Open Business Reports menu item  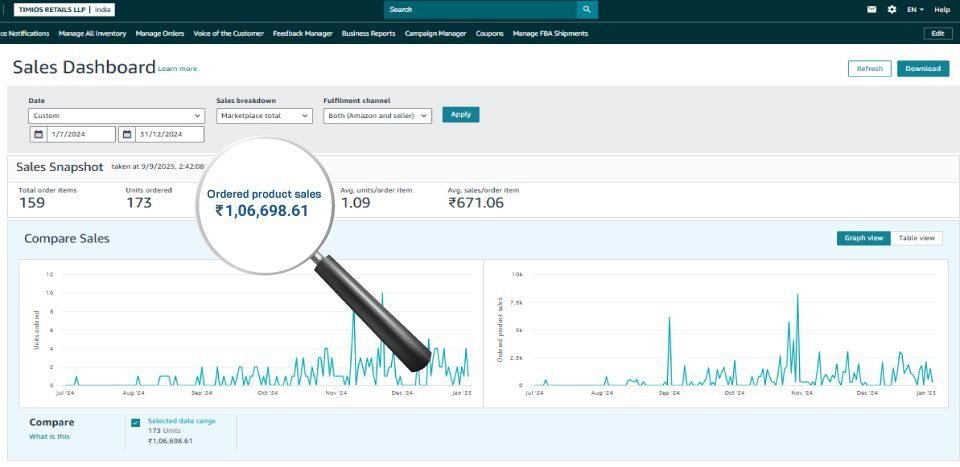pyautogui.click(x=368, y=33)
